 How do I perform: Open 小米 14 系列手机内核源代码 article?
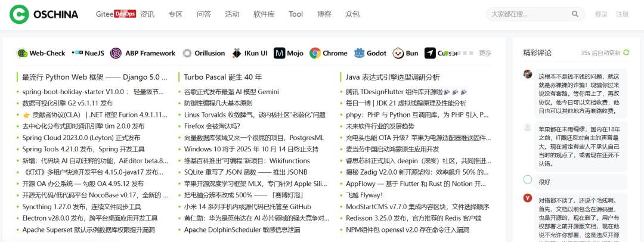click(x=247, y=207)
